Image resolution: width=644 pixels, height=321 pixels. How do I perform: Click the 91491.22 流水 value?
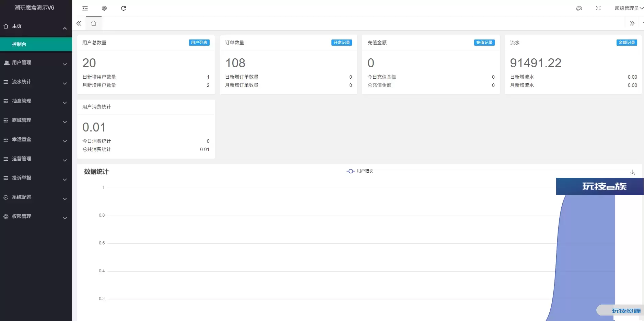click(536, 63)
